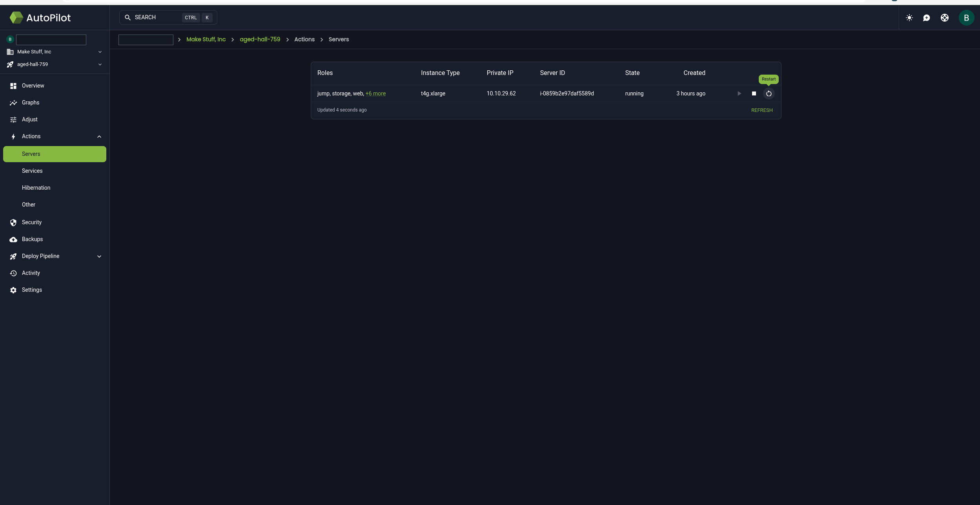Viewport: 980px width, 505px height.
Task: Click the Actions breadcrumb
Action: (304, 39)
